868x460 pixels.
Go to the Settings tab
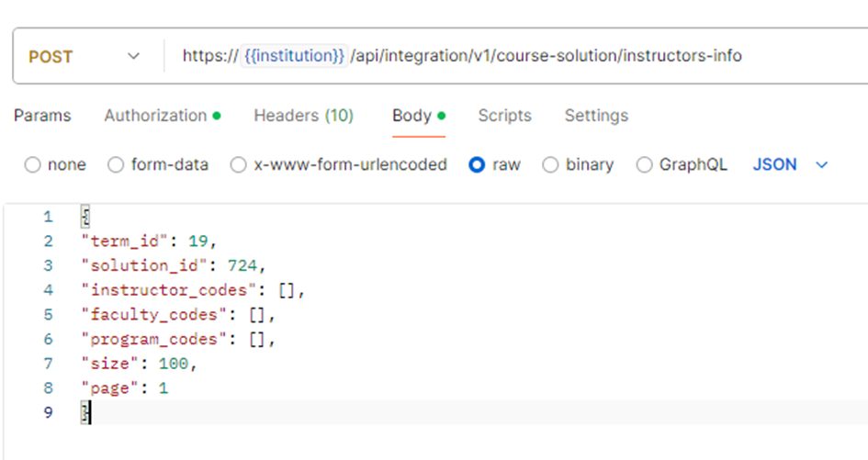coord(596,116)
